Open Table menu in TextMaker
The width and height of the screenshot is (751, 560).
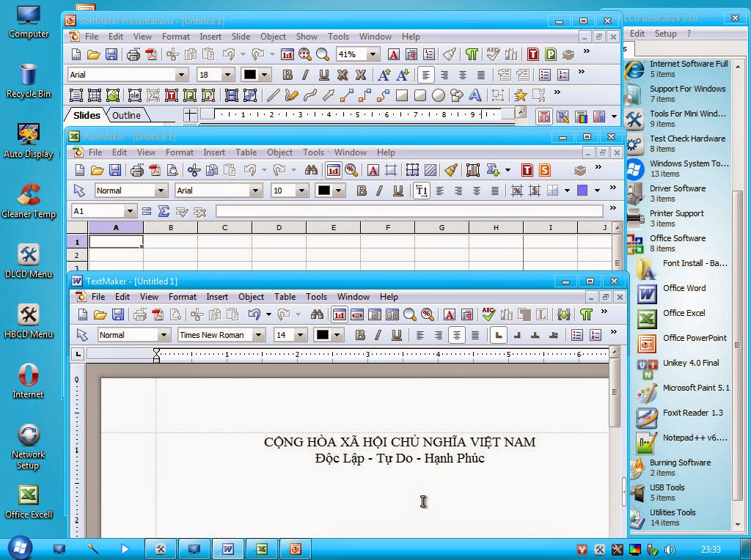(x=285, y=297)
